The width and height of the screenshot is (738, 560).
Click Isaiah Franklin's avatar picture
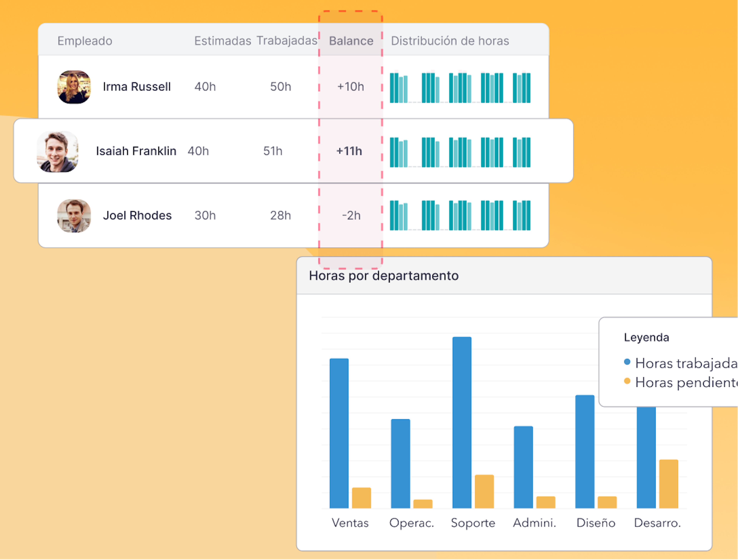[57, 151]
